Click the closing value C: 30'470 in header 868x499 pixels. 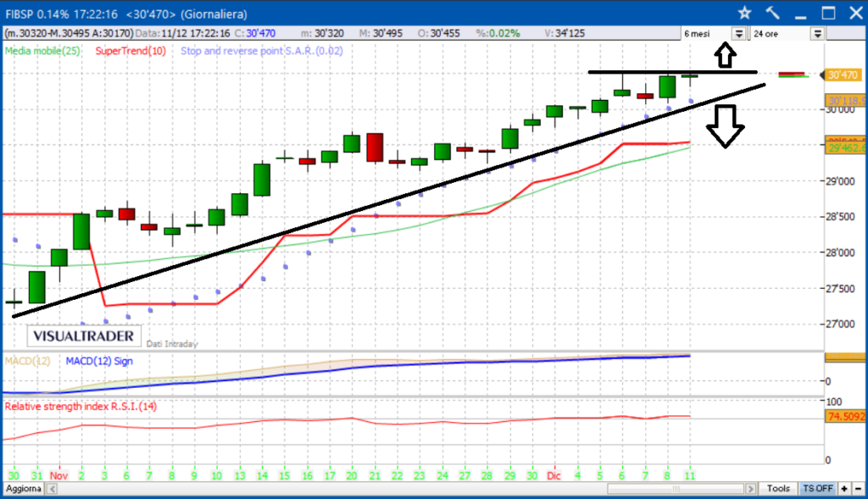point(255,33)
